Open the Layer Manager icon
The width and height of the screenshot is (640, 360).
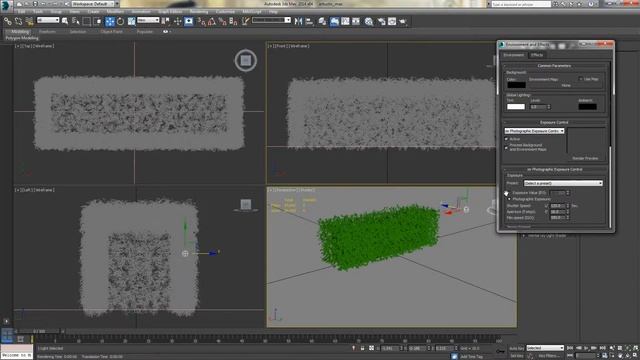[322, 21]
